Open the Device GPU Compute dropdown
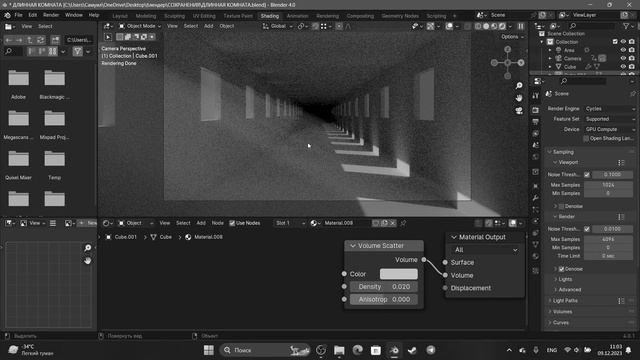Image resolution: width=640 pixels, height=360 pixels. [x=610, y=129]
